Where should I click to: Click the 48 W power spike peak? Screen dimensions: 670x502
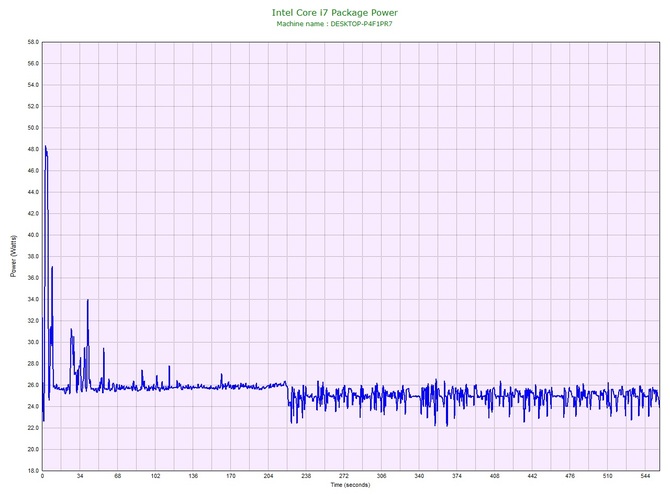click(45, 147)
